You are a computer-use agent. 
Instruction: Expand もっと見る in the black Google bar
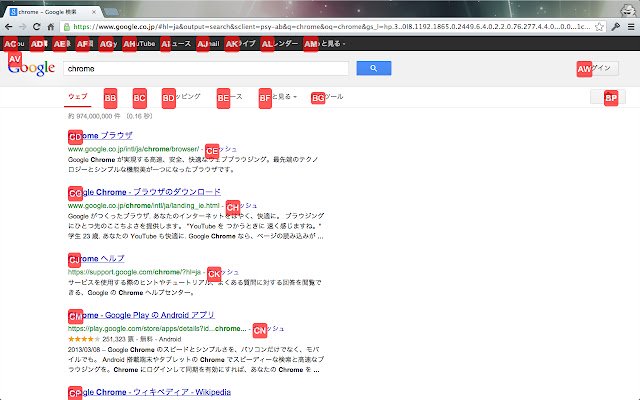click(x=324, y=44)
